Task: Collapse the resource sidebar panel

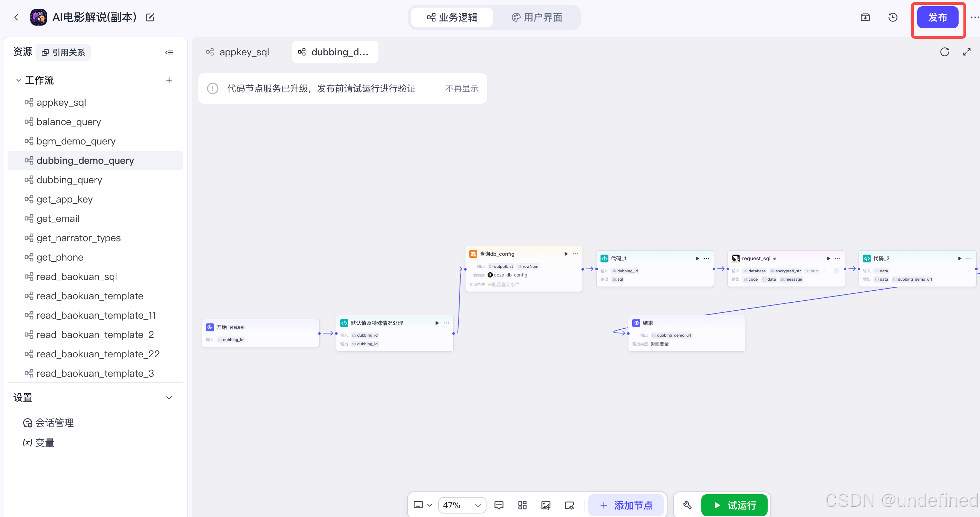Action: point(169,52)
